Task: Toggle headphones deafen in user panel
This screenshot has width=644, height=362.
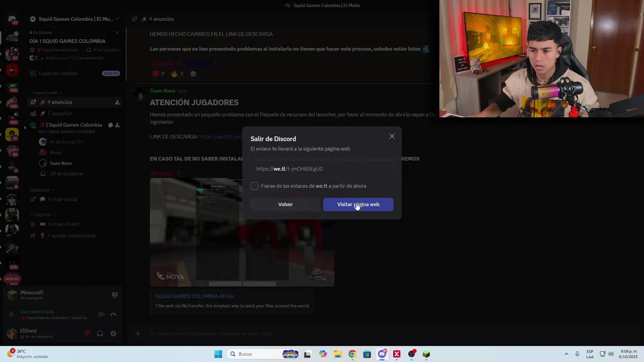Action: coord(100,333)
